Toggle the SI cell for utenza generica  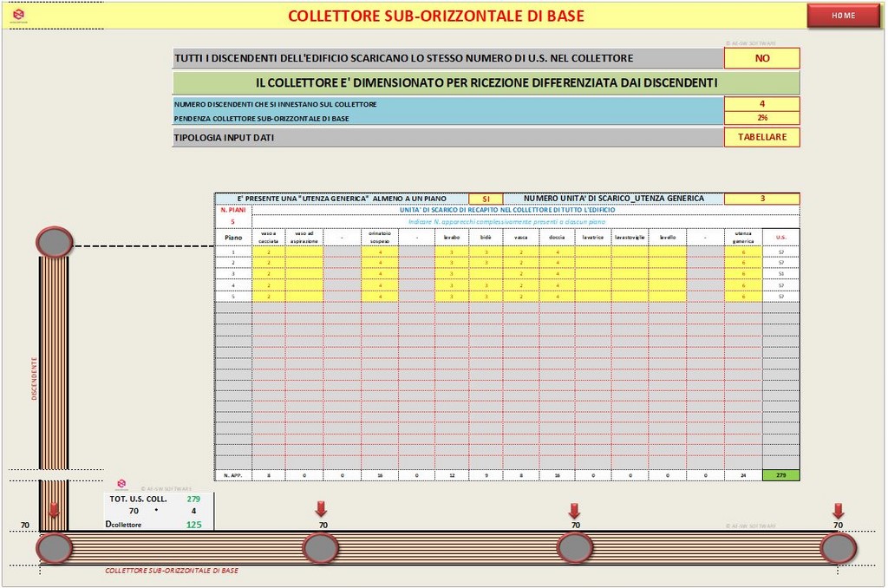(x=485, y=199)
